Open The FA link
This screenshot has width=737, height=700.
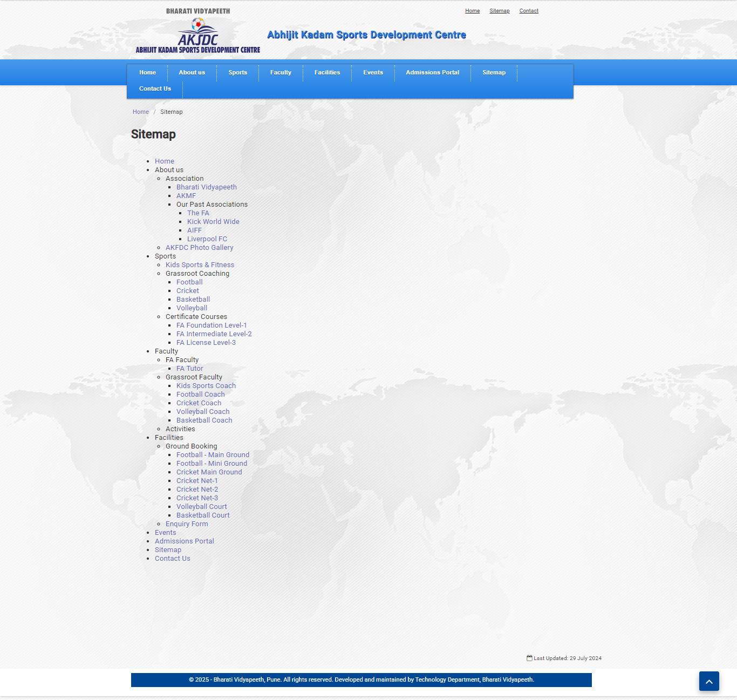point(198,213)
